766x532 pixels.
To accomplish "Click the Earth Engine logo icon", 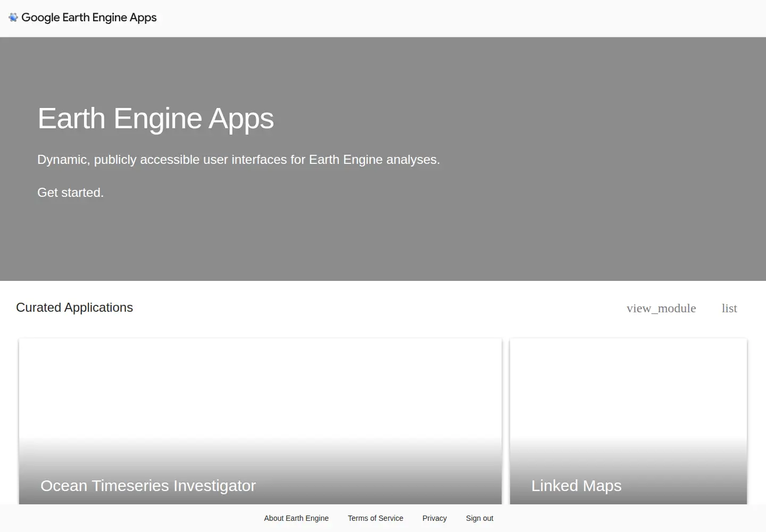I will click(x=13, y=18).
